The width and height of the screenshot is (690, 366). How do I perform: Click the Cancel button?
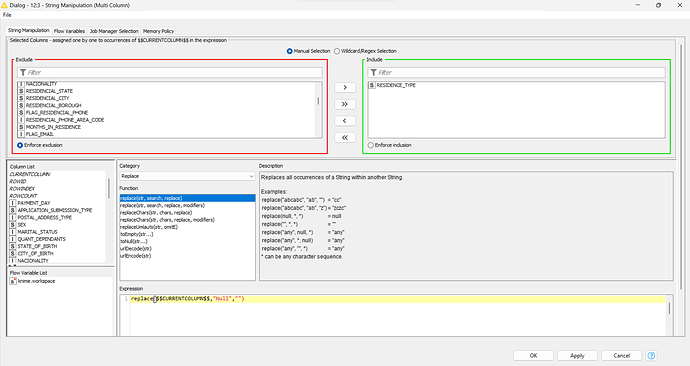click(621, 355)
